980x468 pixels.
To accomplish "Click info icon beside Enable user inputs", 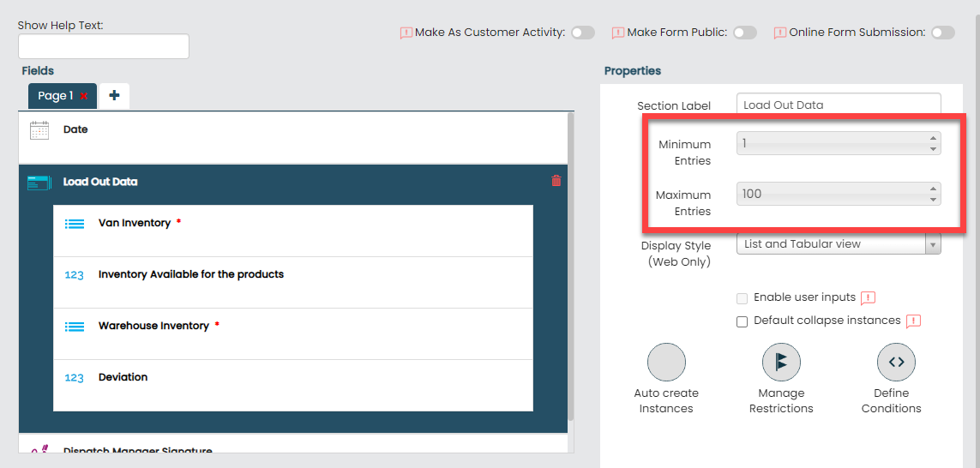I will tap(868, 298).
